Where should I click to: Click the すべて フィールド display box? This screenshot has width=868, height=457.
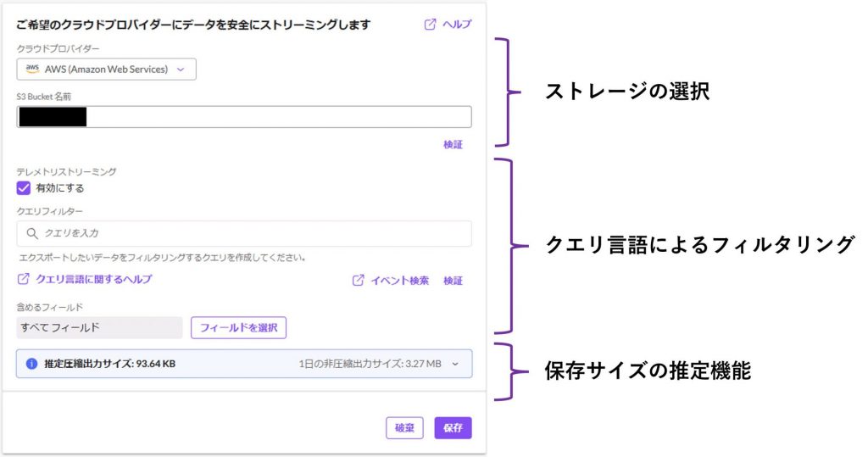coord(99,327)
